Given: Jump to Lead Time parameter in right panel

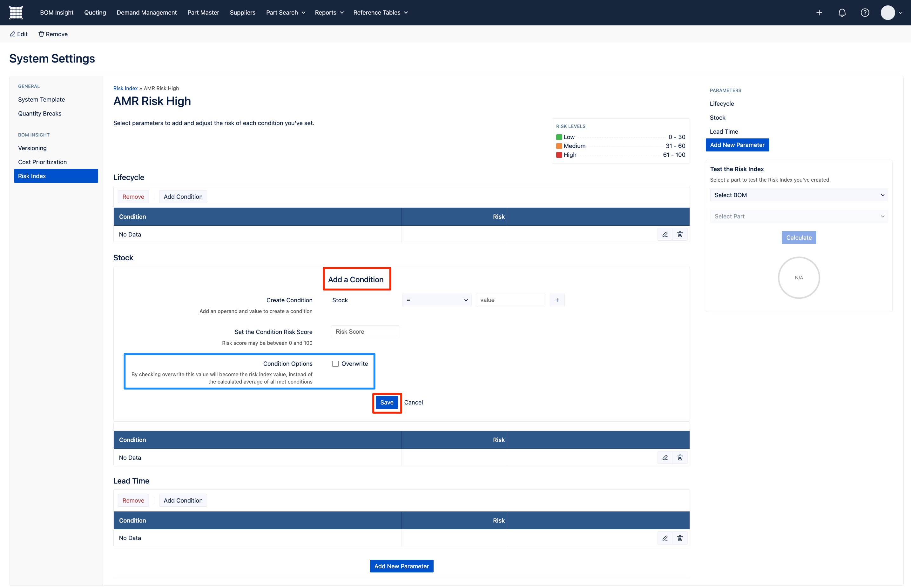Looking at the screenshot, I should click(724, 132).
